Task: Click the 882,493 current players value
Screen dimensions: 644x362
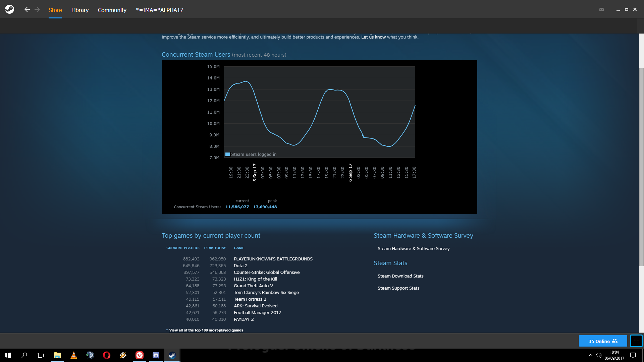Action: click(191, 259)
